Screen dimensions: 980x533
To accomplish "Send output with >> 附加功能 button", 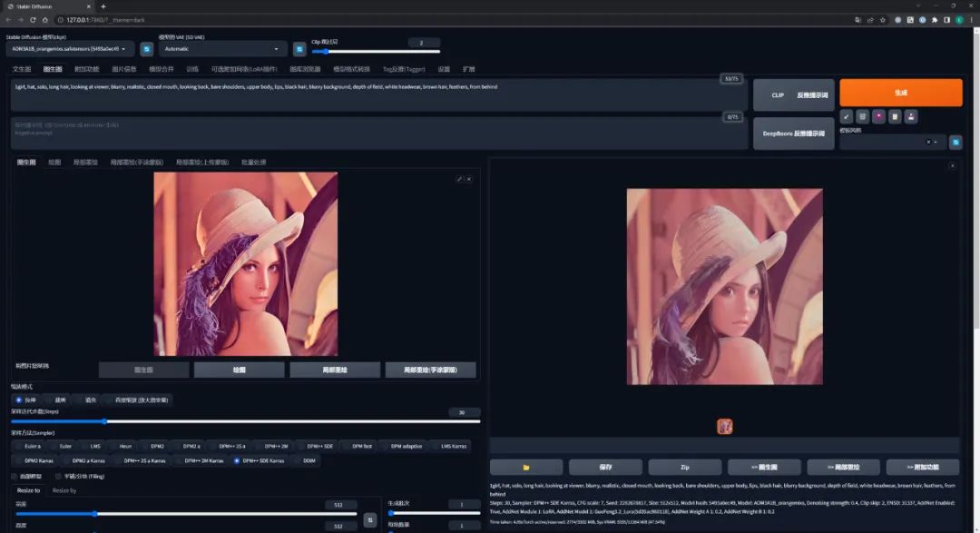I will click(923, 468).
